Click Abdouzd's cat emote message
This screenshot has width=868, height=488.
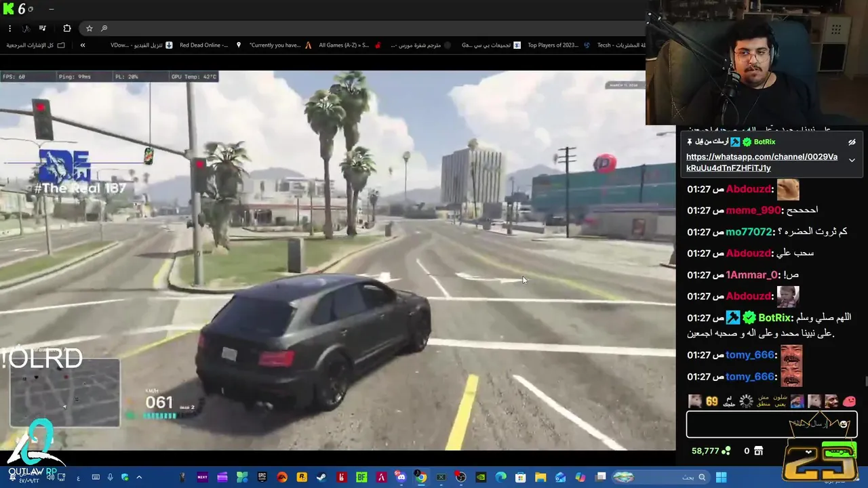coord(788,189)
